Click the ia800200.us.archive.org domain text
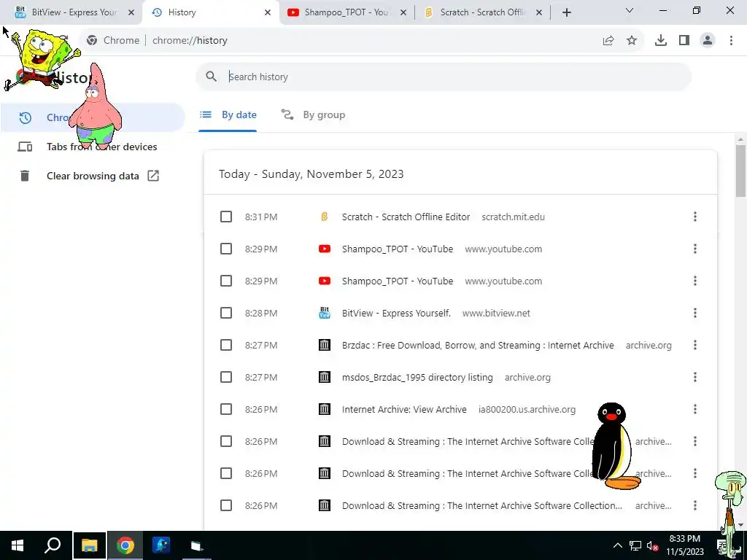Image resolution: width=747 pixels, height=560 pixels. point(527,409)
